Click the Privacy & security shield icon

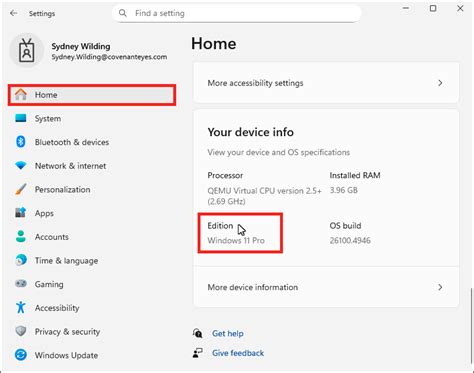click(21, 331)
